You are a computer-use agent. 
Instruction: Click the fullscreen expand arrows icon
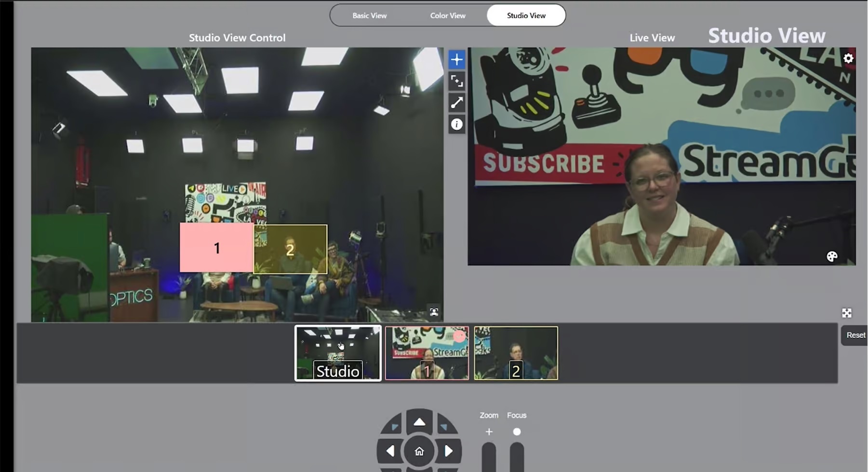click(847, 313)
